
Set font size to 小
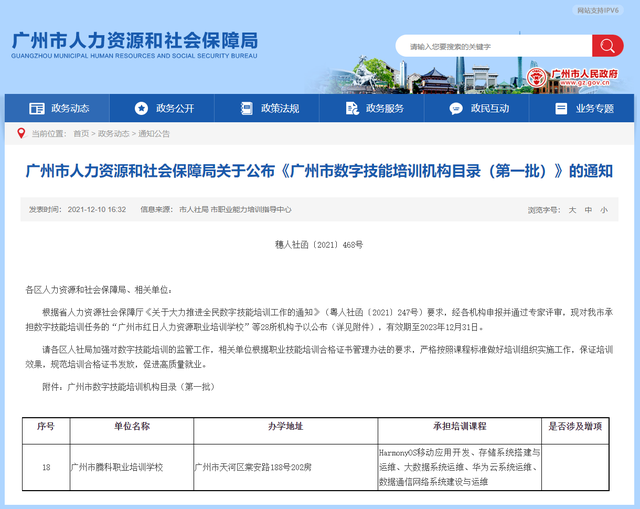click(x=603, y=210)
